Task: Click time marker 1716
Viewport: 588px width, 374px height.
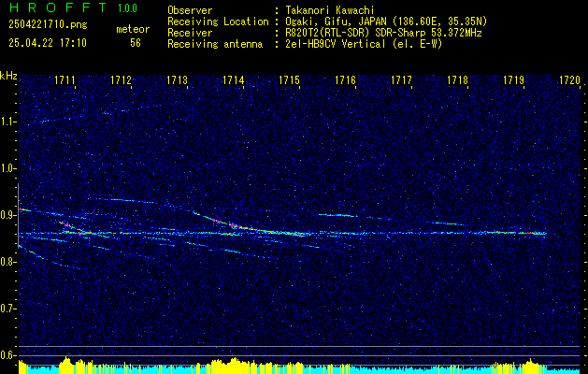Action: click(345, 80)
